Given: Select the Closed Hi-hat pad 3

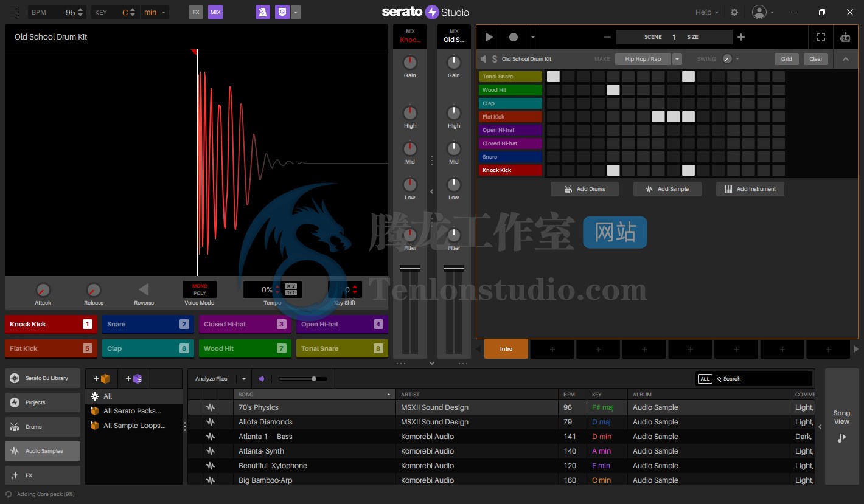Looking at the screenshot, I should pyautogui.click(x=245, y=324).
